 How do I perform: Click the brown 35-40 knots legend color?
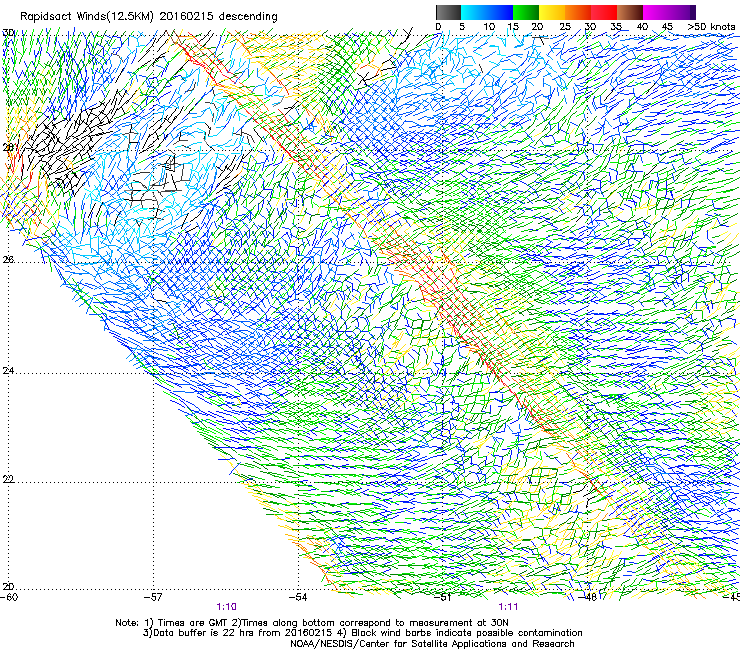630,12
